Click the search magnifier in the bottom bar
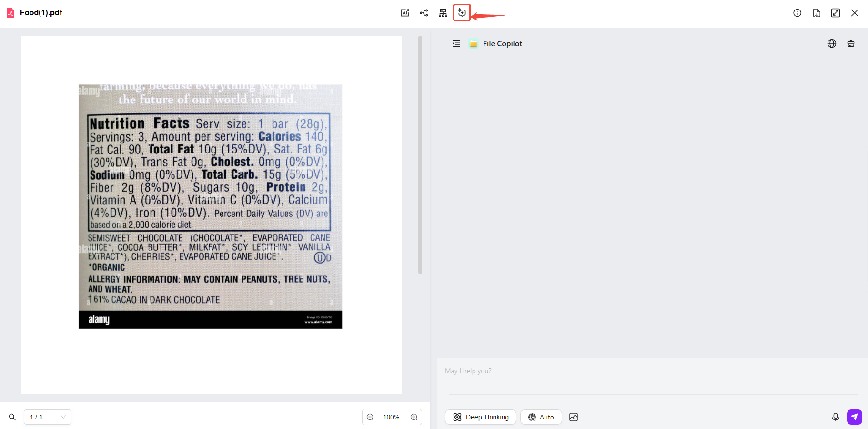The width and height of the screenshot is (868, 429). [12, 417]
